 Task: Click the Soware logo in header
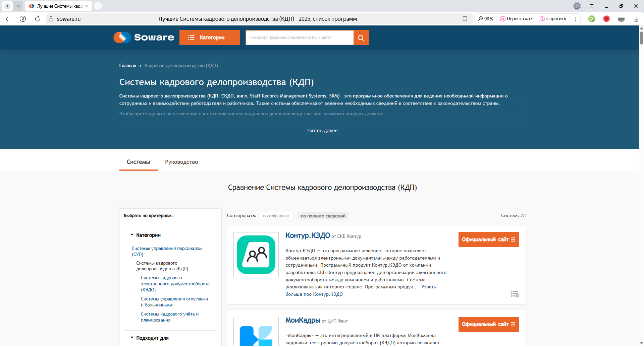click(x=144, y=38)
